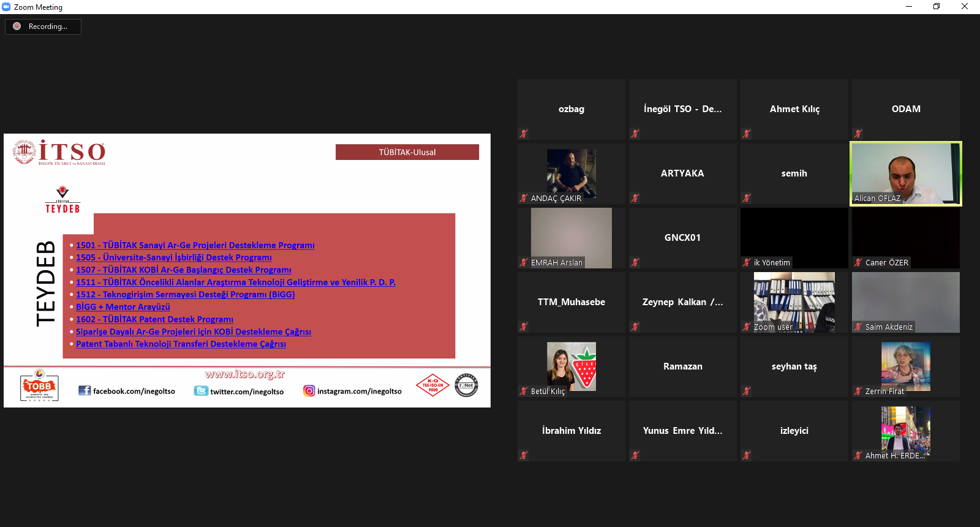The height and width of the screenshot is (527, 980).
Task: Click muted mic icon beside Caner ÖZER name
Action: [858, 262]
